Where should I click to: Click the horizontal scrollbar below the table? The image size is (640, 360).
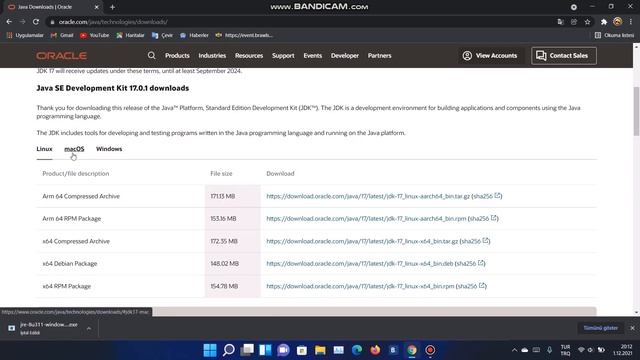[375, 311]
